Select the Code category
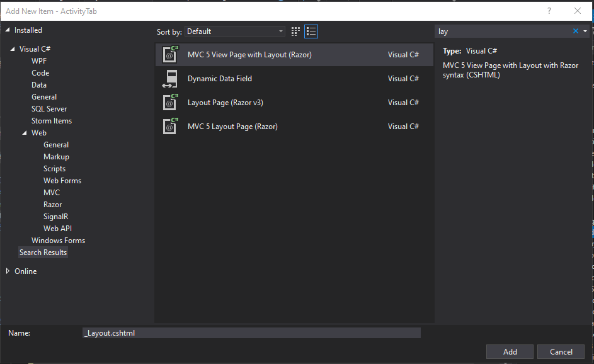Image resolution: width=594 pixels, height=364 pixels. coord(40,72)
